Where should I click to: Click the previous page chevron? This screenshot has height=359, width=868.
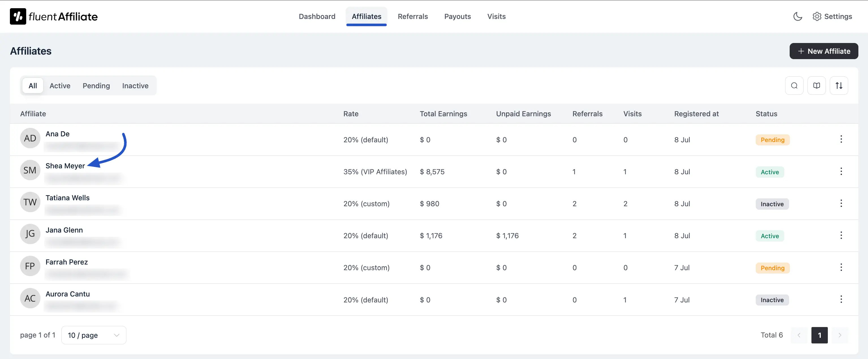(799, 335)
